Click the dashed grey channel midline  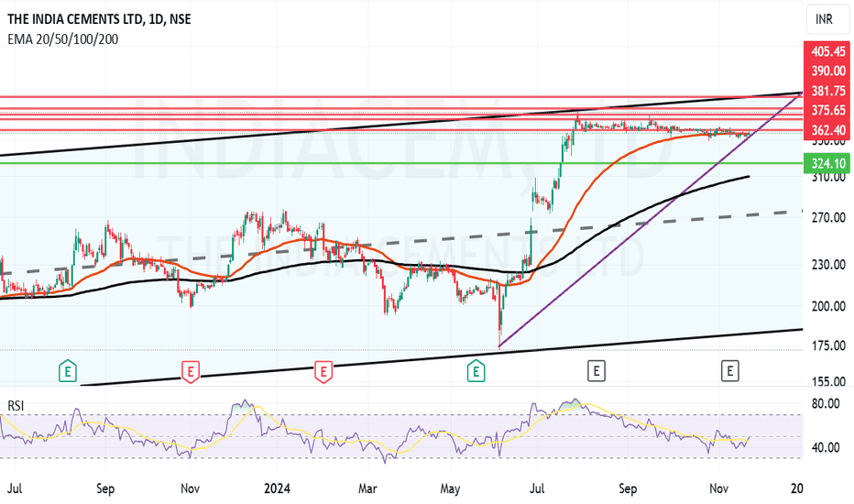point(401,243)
